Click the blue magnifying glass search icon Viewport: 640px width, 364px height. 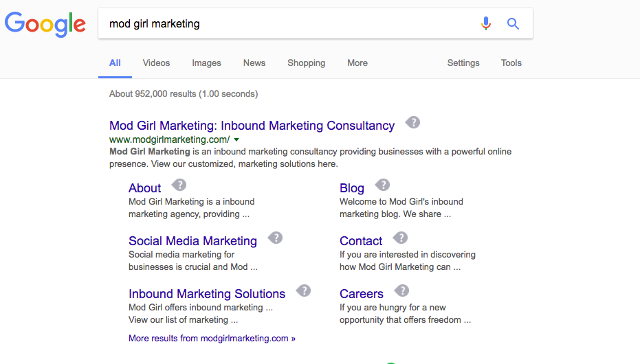(x=513, y=23)
